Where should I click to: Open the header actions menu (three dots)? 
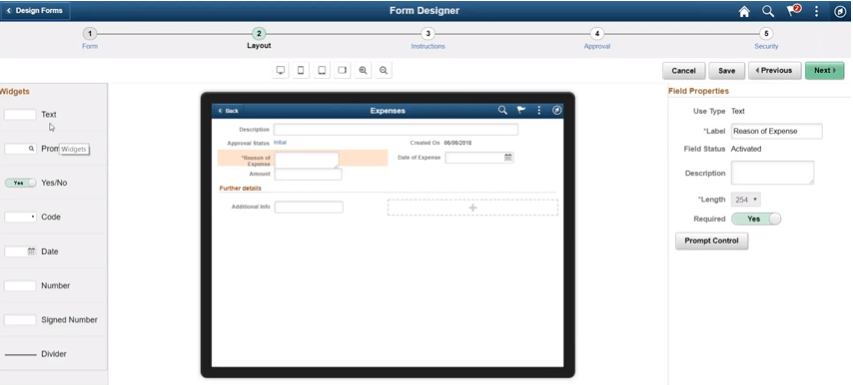coord(816,11)
